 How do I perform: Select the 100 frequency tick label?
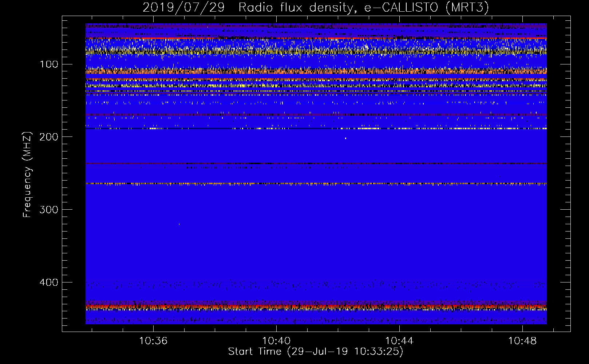click(x=49, y=64)
